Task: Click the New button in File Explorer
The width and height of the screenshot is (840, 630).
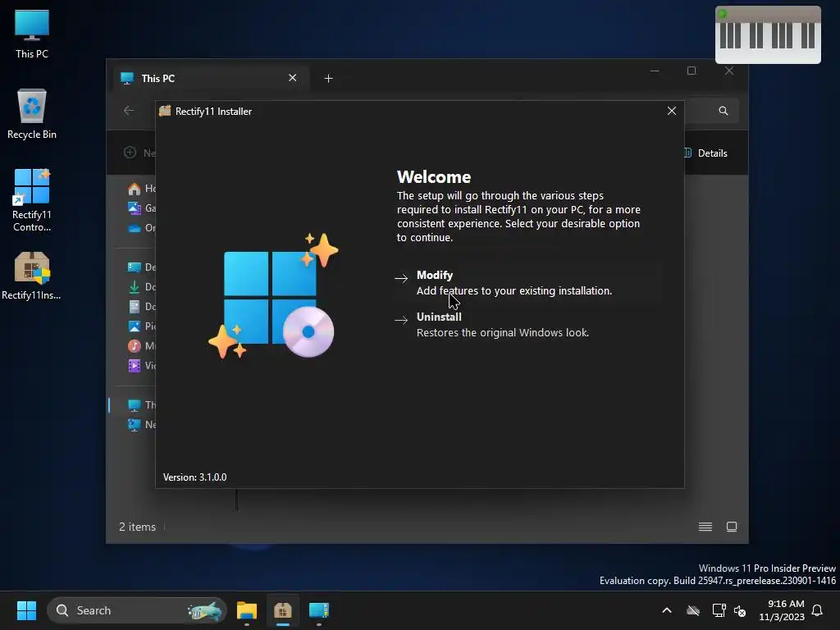Action: pyautogui.click(x=139, y=153)
